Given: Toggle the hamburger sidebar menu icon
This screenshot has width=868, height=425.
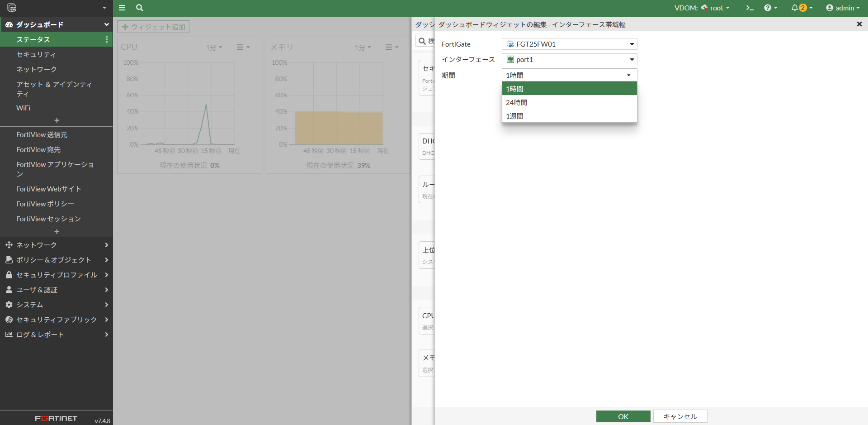Looking at the screenshot, I should click(122, 8).
